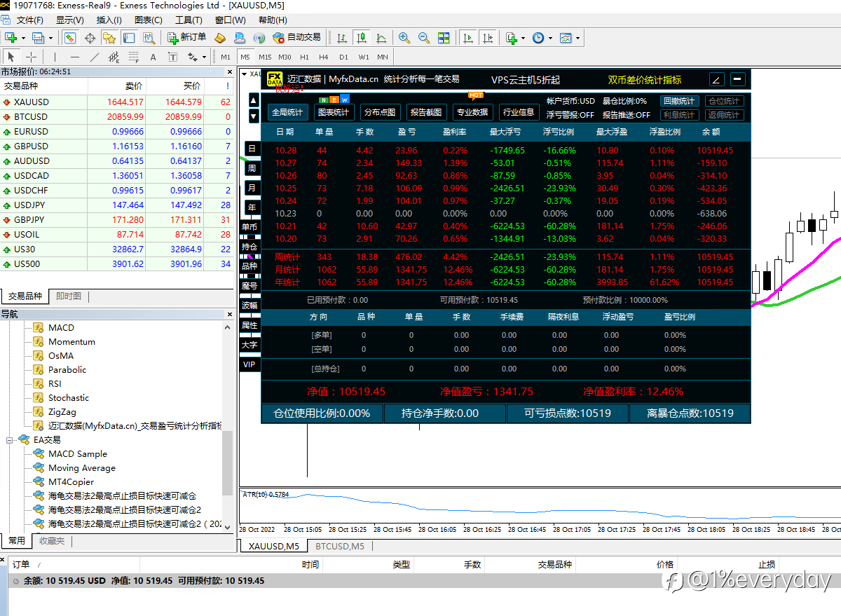The height and width of the screenshot is (616, 841).
Task: Click the signals broadcast icon
Action: tap(259, 37)
